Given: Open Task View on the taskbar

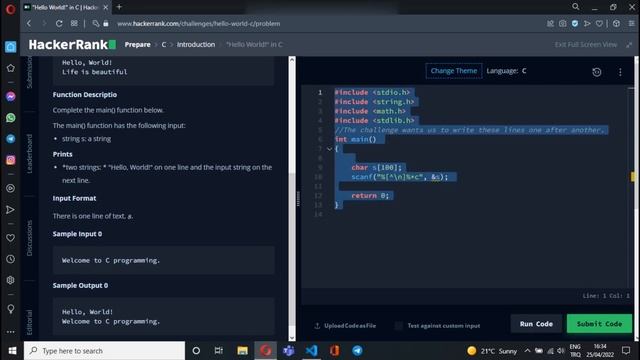Looking at the screenshot, I should pyautogui.click(x=219, y=351).
